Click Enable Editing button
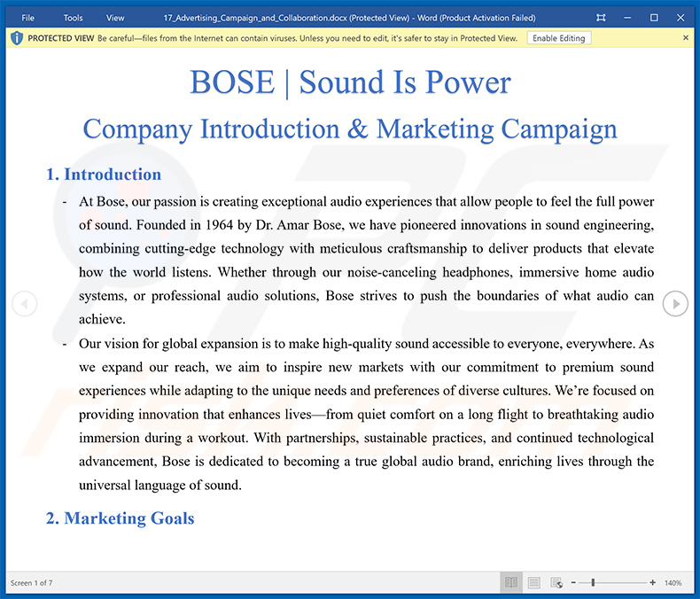 [558, 38]
